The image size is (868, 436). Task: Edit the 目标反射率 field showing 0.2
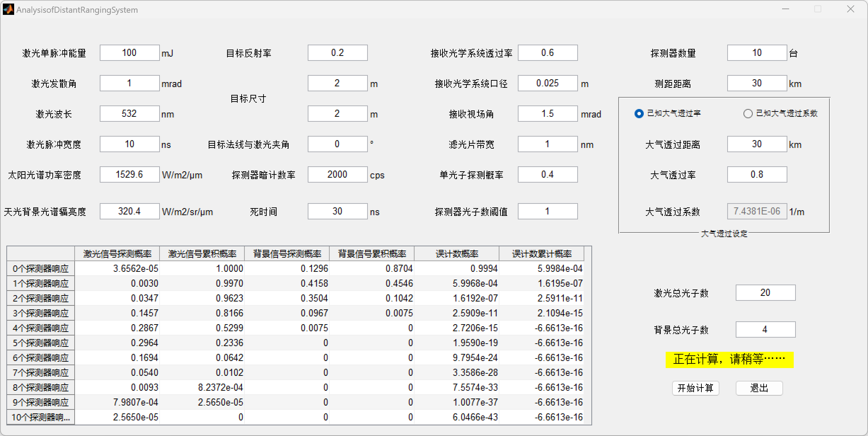click(337, 53)
